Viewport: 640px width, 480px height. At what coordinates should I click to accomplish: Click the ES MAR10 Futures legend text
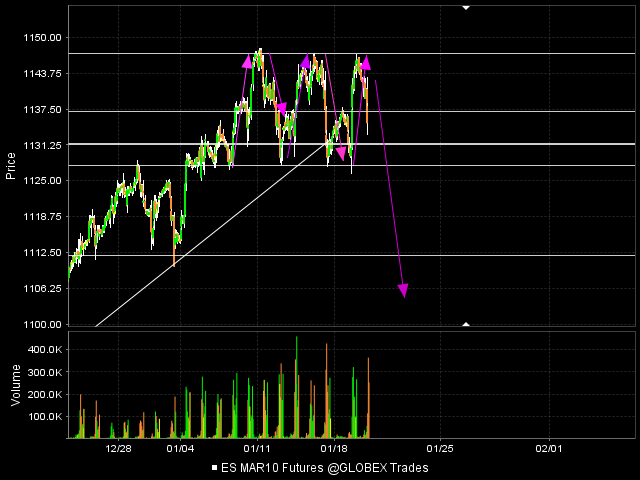pos(325,467)
